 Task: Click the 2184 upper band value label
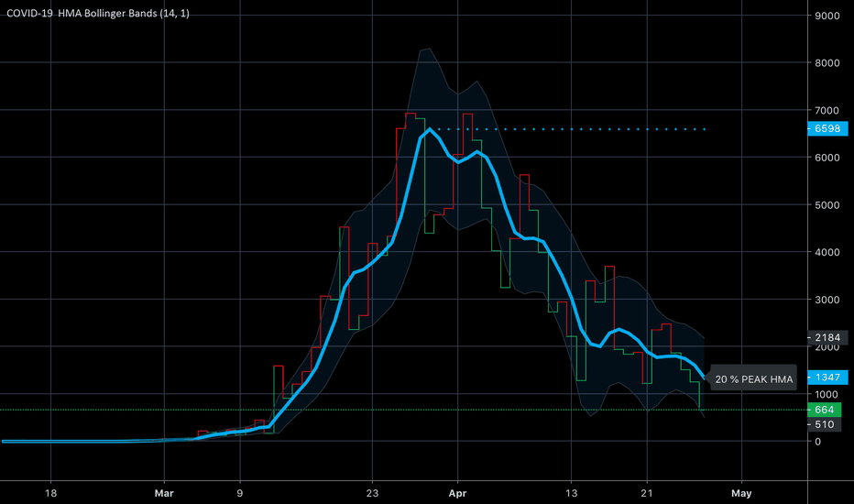tap(827, 337)
